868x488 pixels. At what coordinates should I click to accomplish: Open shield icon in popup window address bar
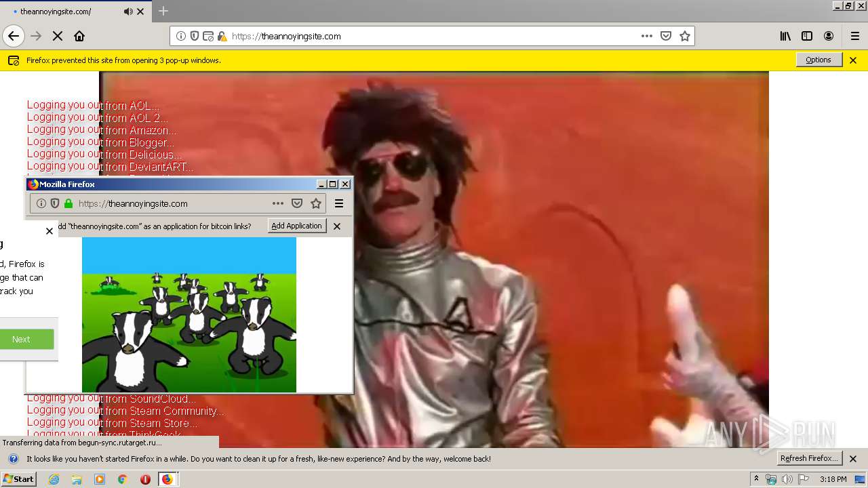55,203
